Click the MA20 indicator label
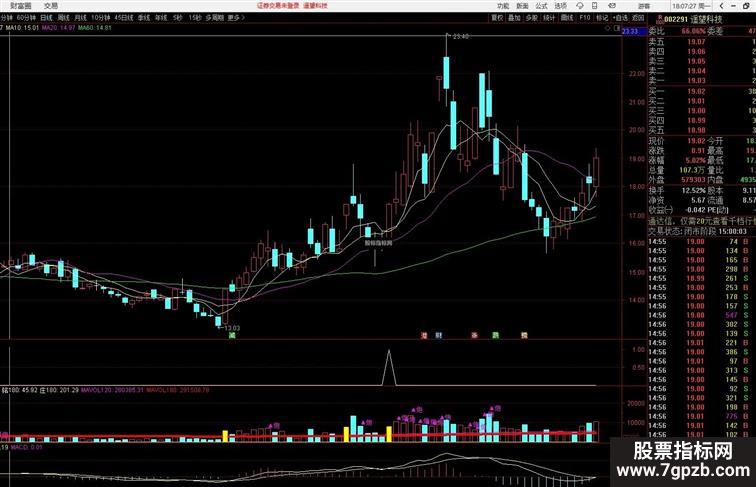 (x=58, y=28)
